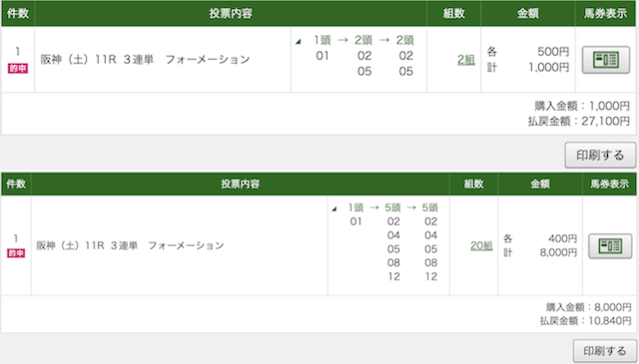This screenshot has width=639, height=364.
Task: Show betting ticket for 2組 formation bet
Action: pos(606,60)
